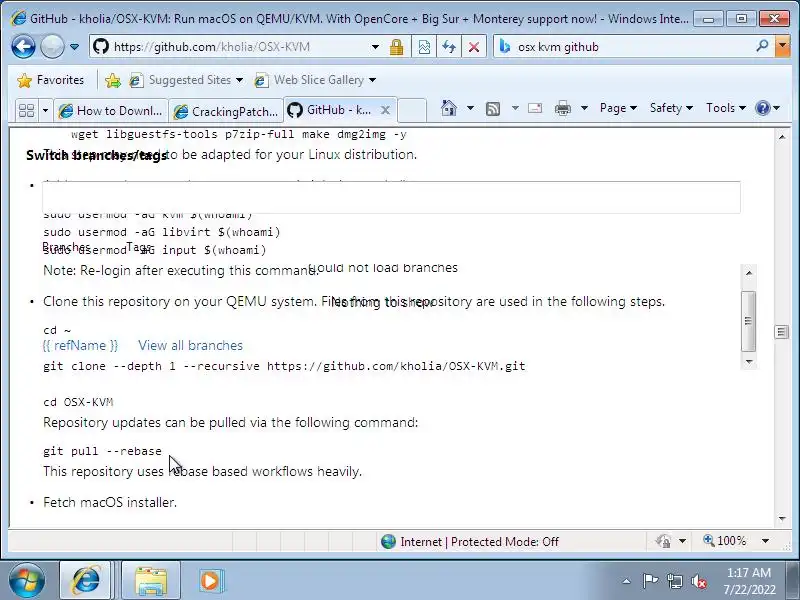Select the Tags tab
This screenshot has height=600, width=800.
click(x=139, y=247)
